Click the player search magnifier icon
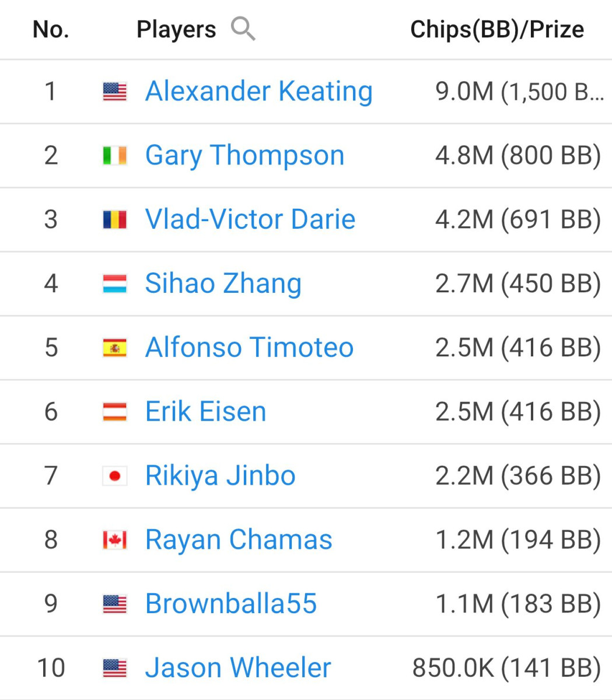 (243, 29)
